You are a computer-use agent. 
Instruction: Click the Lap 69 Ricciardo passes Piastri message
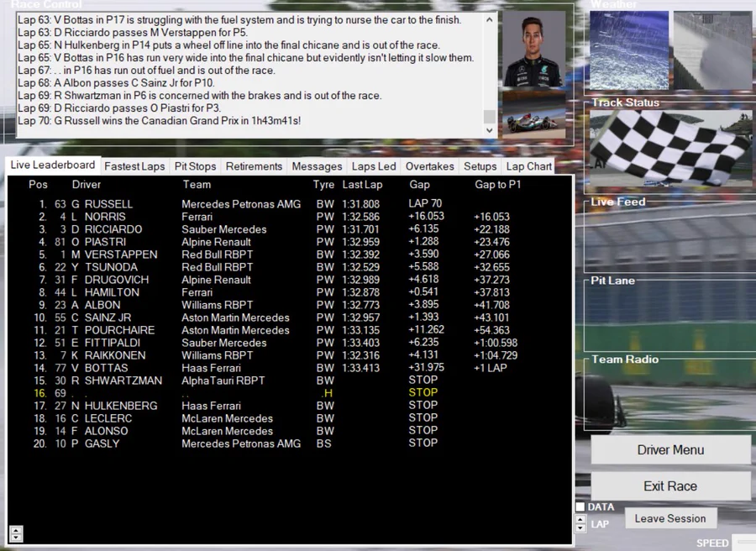pyautogui.click(x=119, y=108)
